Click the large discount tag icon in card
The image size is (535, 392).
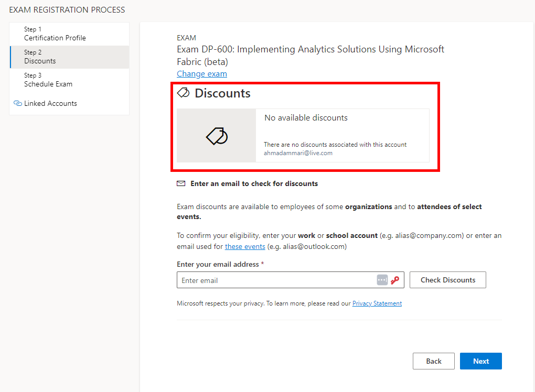tap(217, 136)
